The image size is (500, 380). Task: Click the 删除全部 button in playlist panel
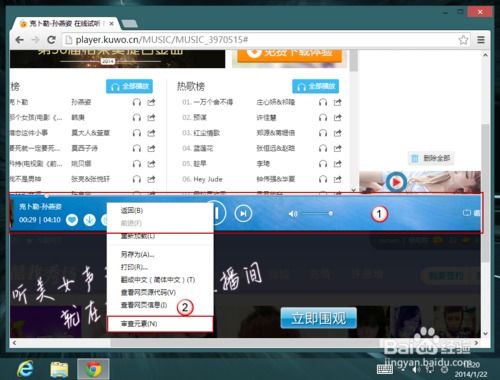(431, 158)
